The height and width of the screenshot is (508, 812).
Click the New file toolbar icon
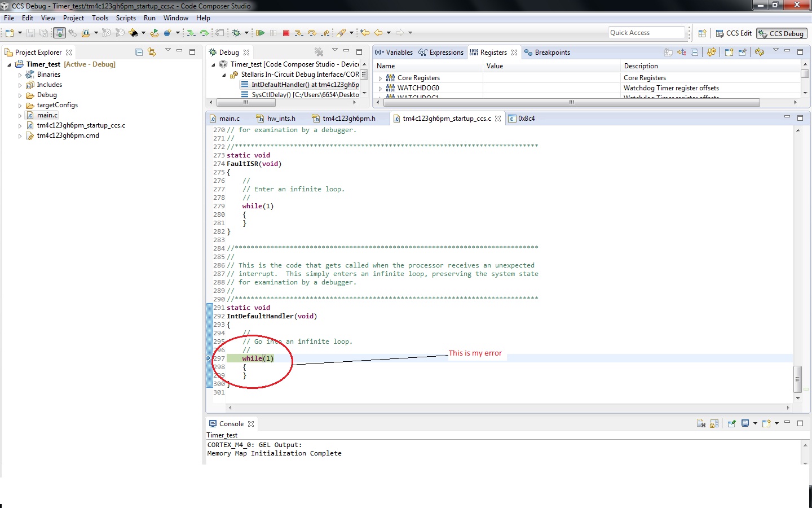coord(10,33)
